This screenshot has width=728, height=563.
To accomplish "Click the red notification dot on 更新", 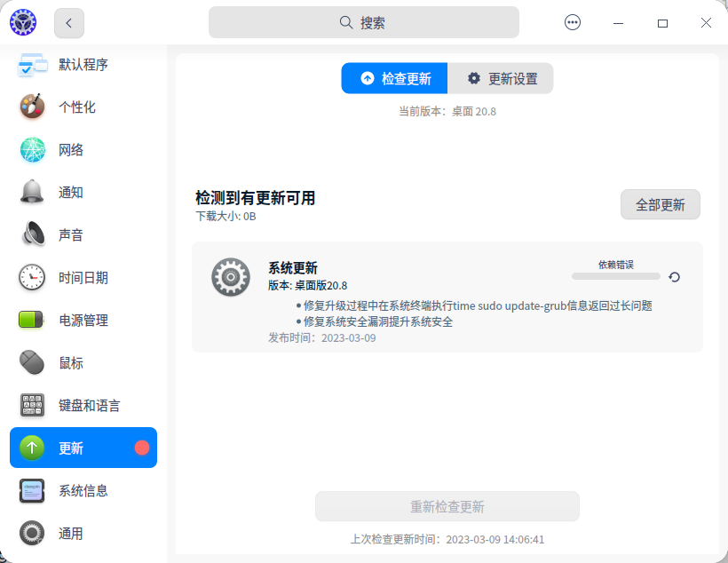I will click(x=142, y=448).
